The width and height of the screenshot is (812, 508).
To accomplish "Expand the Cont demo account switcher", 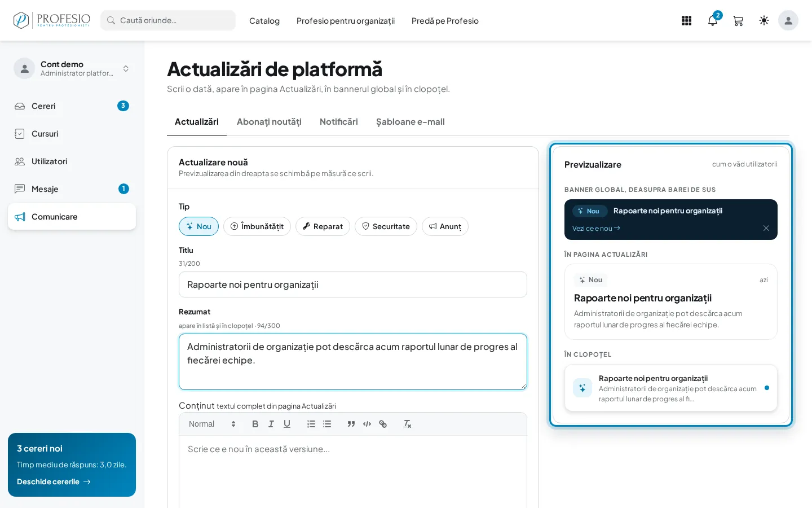I will click(72, 68).
